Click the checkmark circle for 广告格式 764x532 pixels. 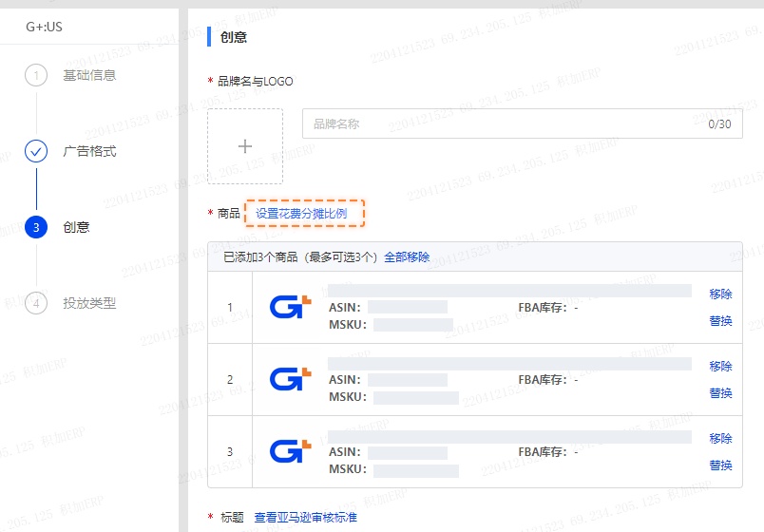tap(36, 151)
